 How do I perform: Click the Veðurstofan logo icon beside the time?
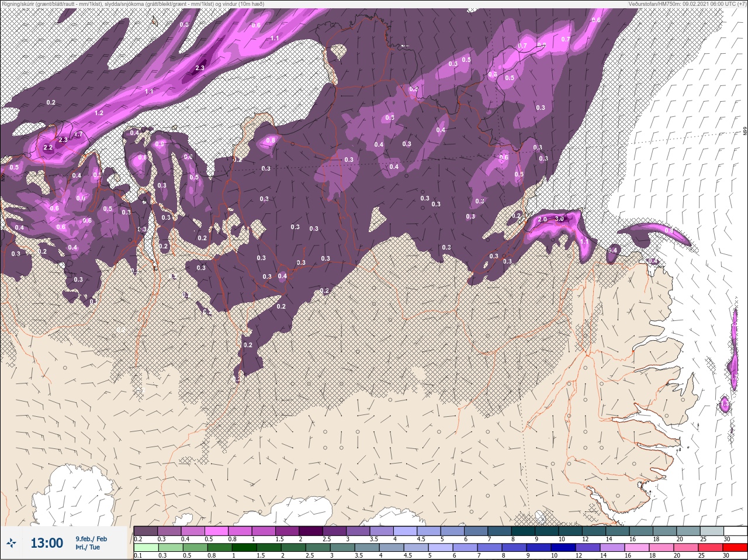point(12,543)
